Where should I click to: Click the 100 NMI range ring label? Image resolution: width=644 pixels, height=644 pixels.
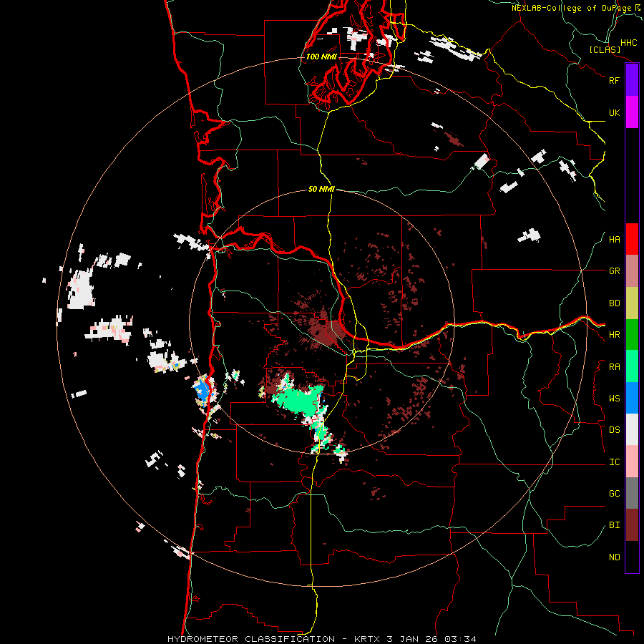point(321,57)
